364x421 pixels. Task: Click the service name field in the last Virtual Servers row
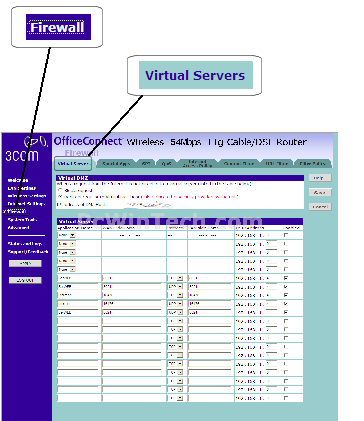[78, 398]
